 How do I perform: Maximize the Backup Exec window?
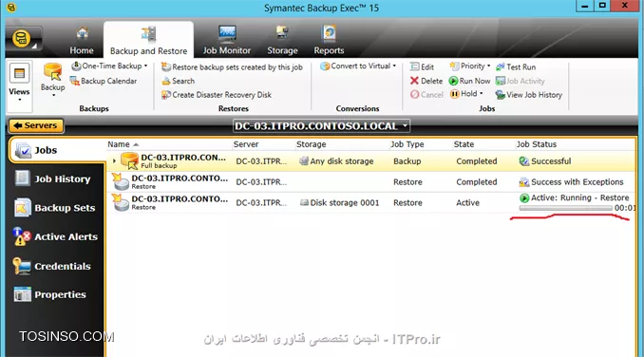click(602, 6)
